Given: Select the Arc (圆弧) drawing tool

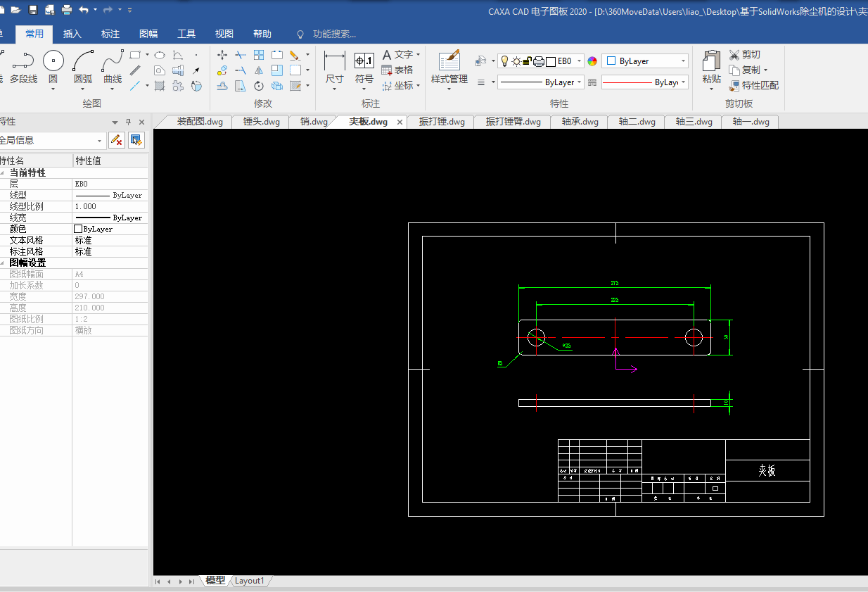Looking at the screenshot, I should (x=83, y=62).
